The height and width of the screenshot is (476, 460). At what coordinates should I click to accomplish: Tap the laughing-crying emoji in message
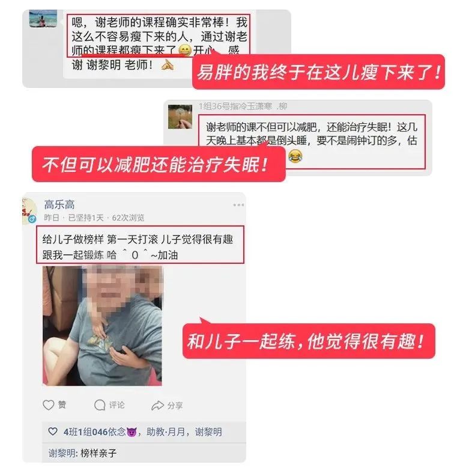295,156
